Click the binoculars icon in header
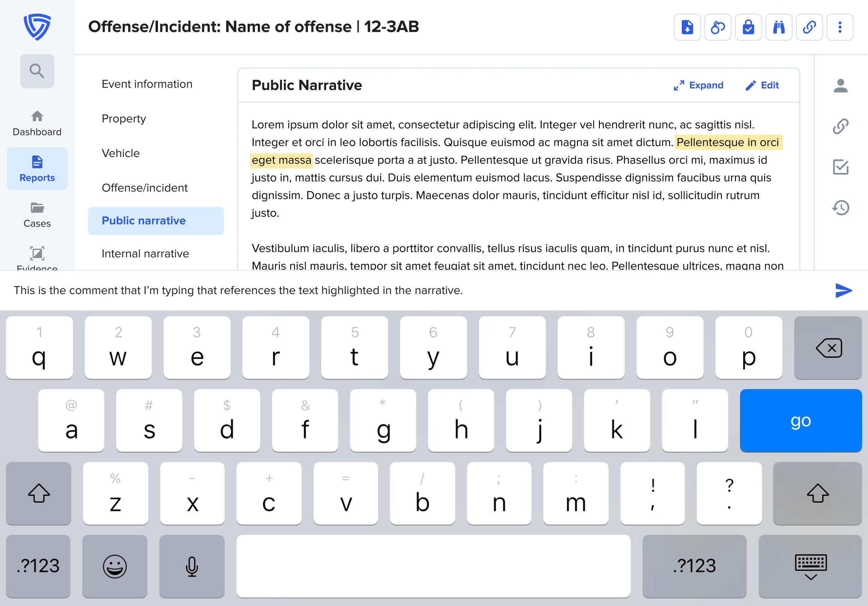Viewport: 868px width, 606px height. pyautogui.click(x=778, y=27)
